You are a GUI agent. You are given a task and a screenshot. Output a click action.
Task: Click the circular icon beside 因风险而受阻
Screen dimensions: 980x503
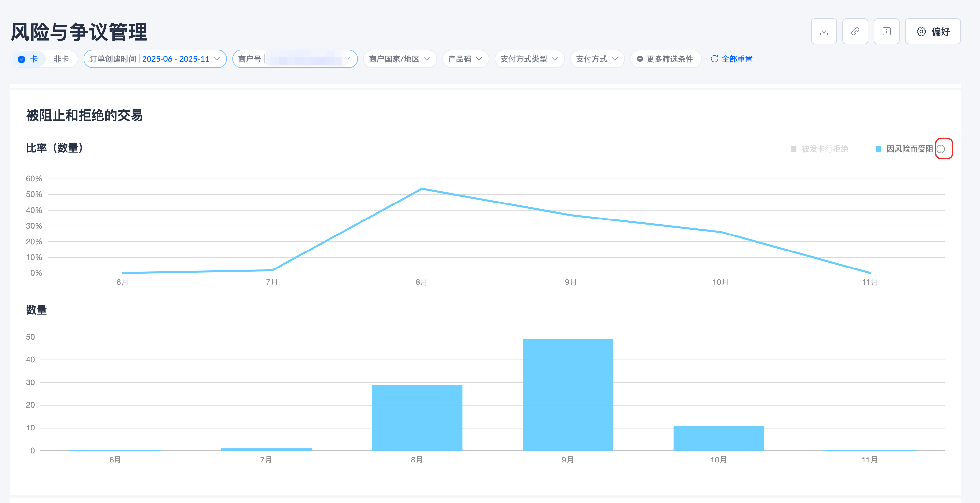(x=941, y=149)
